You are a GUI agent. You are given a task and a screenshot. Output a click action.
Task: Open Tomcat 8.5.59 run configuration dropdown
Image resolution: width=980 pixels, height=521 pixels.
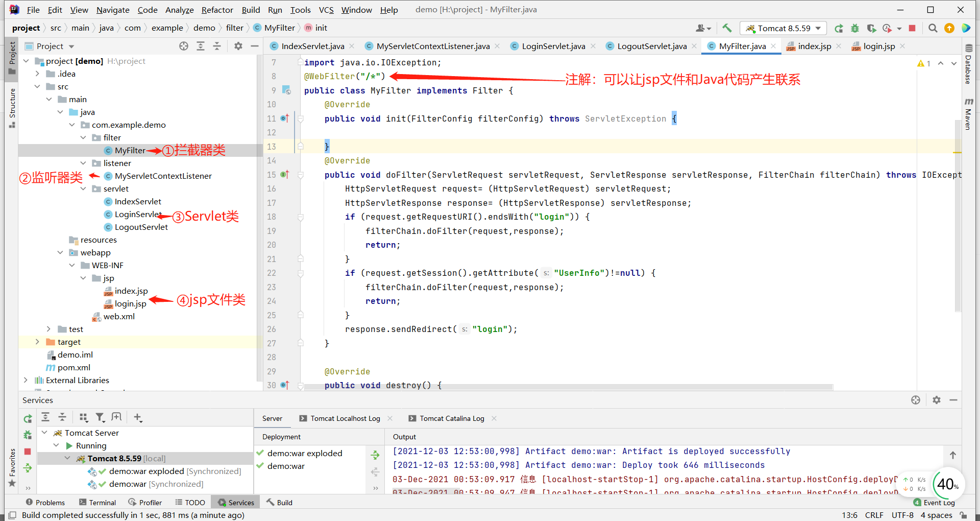coord(783,28)
